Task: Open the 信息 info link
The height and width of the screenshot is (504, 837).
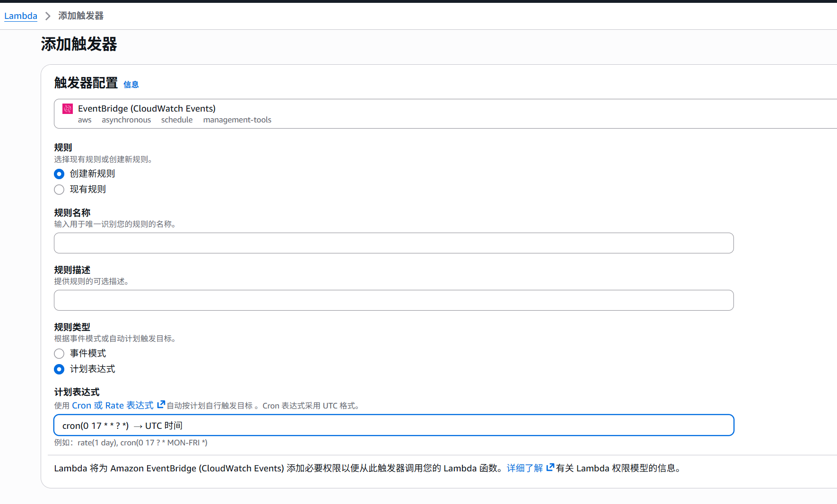Action: tap(131, 85)
